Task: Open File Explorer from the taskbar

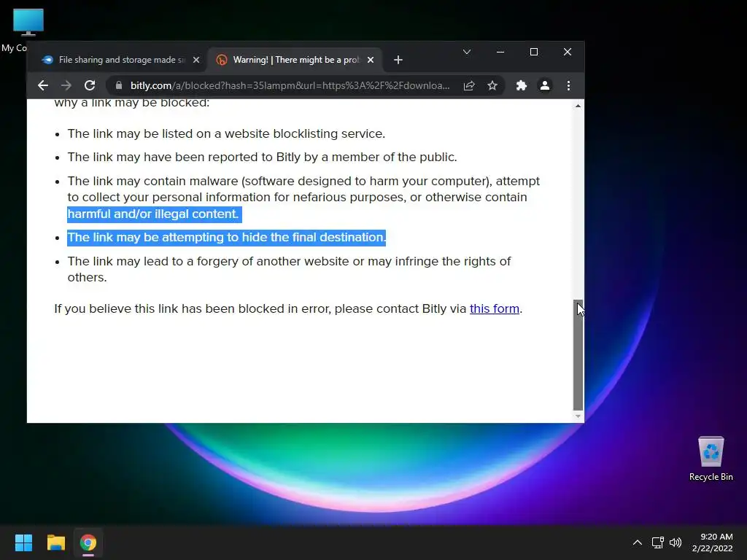Action: pyautogui.click(x=55, y=542)
